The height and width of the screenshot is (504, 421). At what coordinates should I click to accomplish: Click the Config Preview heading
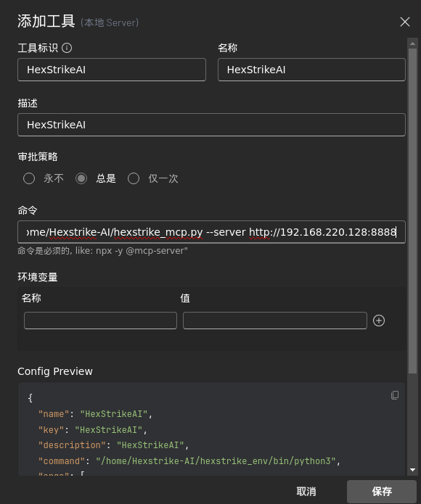[55, 371]
